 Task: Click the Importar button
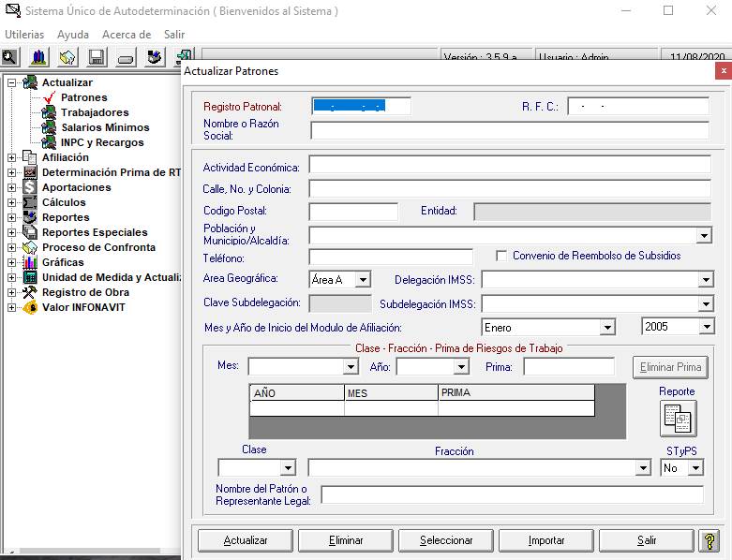coord(546,540)
